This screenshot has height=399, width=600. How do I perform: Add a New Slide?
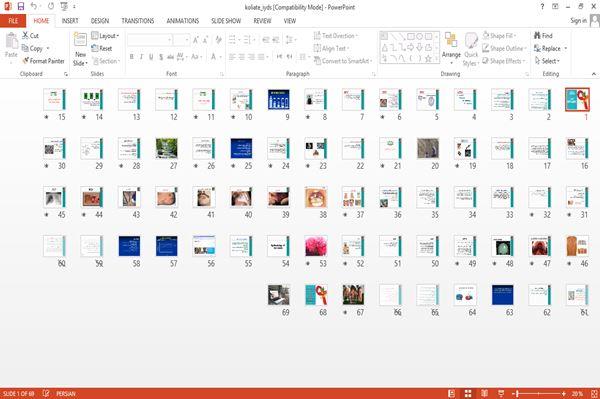coord(80,49)
